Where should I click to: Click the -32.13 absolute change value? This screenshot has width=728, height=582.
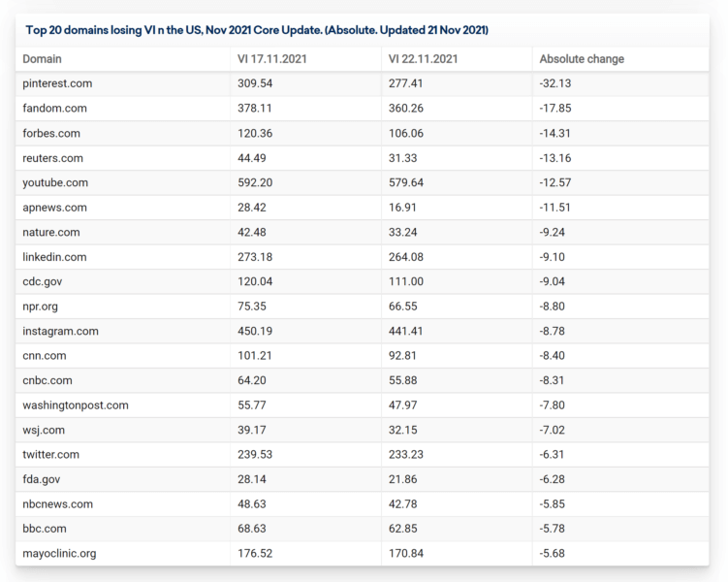tap(556, 83)
